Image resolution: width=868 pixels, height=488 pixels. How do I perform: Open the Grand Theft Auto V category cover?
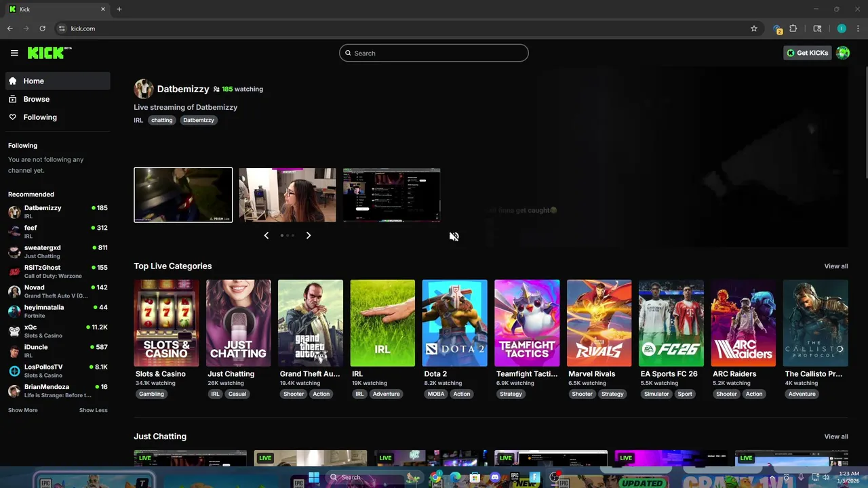[x=311, y=323]
